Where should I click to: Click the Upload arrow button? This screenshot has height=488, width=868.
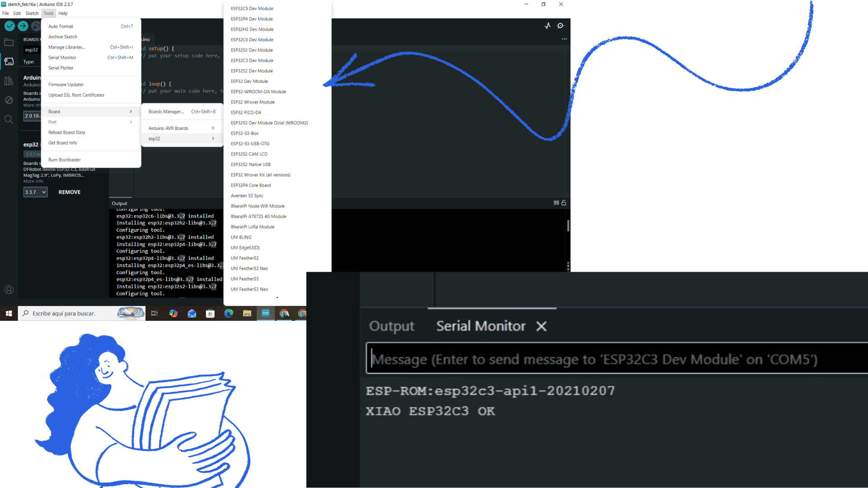23,26
